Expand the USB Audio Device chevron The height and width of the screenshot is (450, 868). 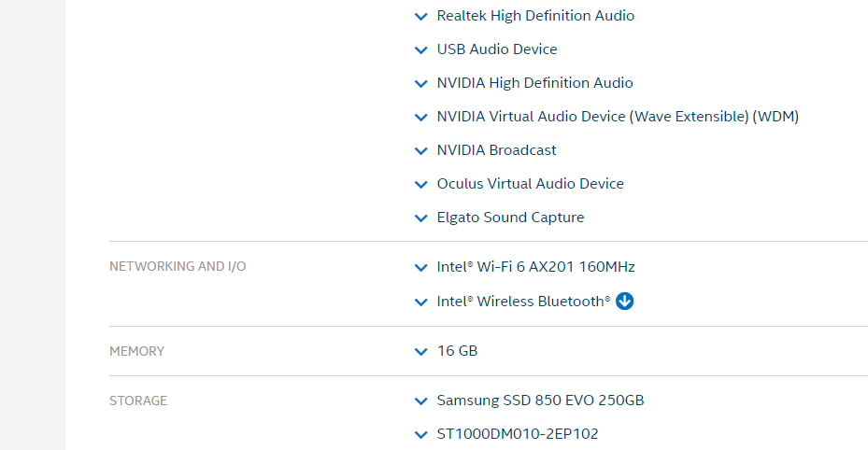tap(420, 50)
